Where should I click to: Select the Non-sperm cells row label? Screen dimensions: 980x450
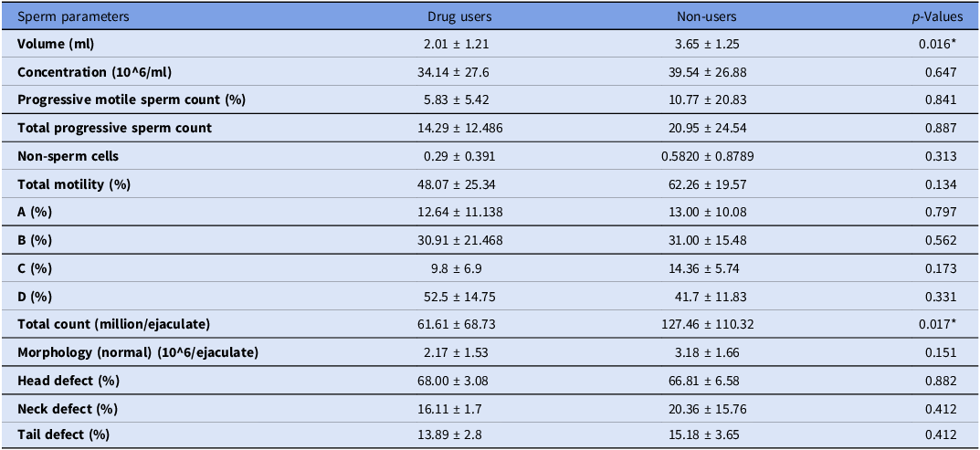(x=68, y=156)
